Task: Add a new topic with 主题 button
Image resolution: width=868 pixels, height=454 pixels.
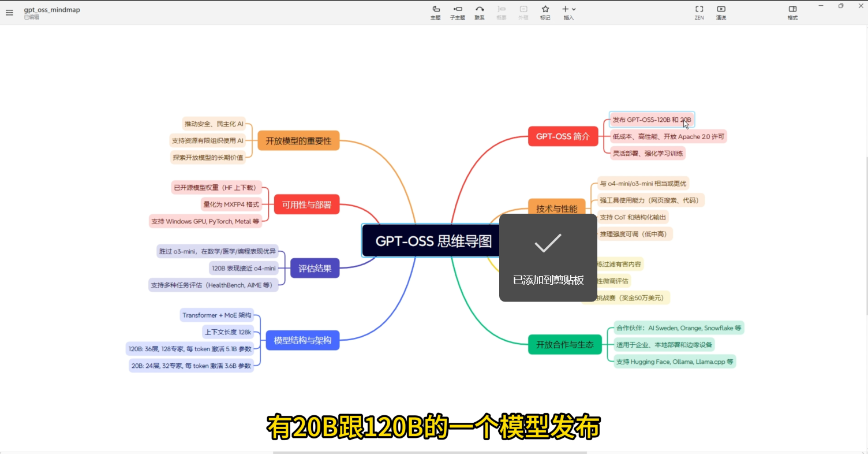Action: point(435,13)
